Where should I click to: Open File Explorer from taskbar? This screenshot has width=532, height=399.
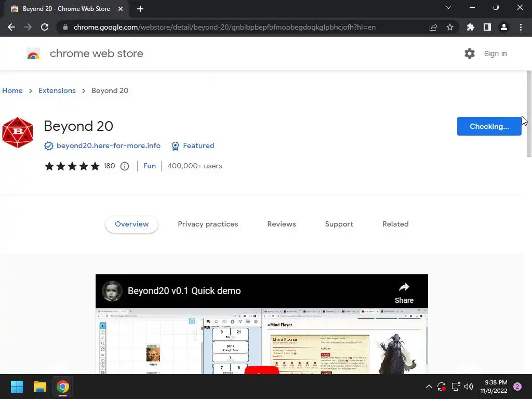tap(39, 387)
